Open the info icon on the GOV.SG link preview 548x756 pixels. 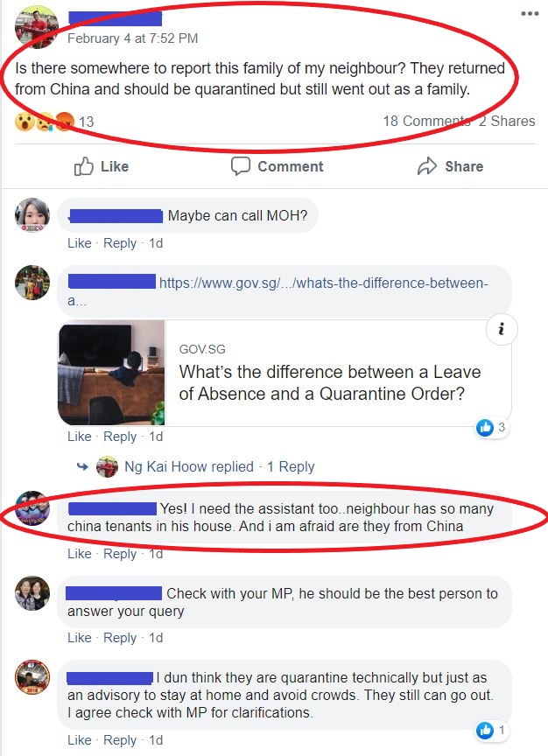point(502,329)
